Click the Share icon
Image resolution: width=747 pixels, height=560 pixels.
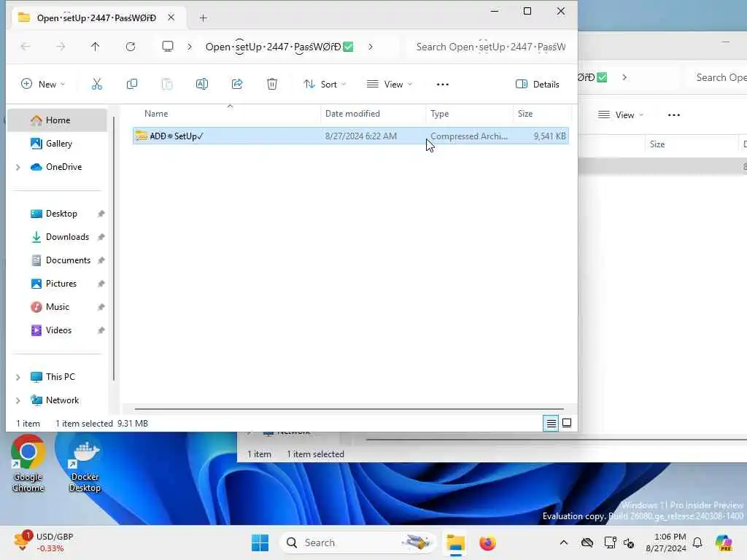pyautogui.click(x=237, y=85)
